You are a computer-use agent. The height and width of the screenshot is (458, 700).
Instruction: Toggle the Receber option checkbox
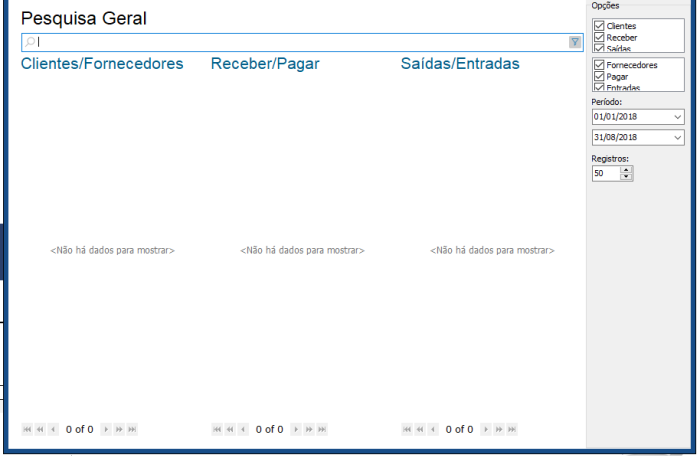[x=599, y=37]
